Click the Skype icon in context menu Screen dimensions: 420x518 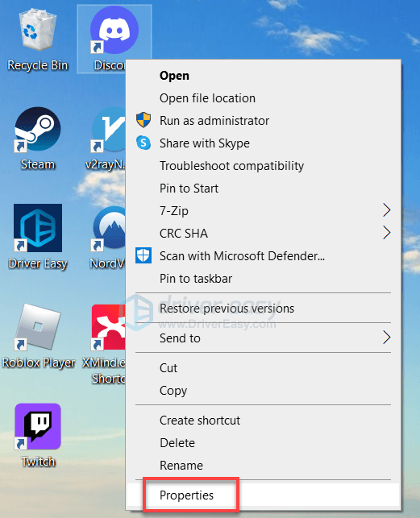tap(143, 143)
